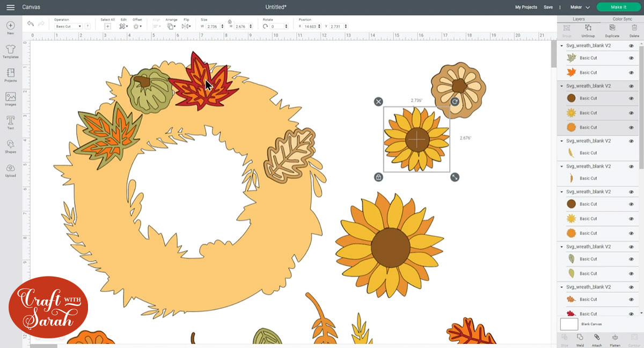The image size is (644, 348).
Task: Open the Maker machine dropdown
Action: pyautogui.click(x=580, y=7)
